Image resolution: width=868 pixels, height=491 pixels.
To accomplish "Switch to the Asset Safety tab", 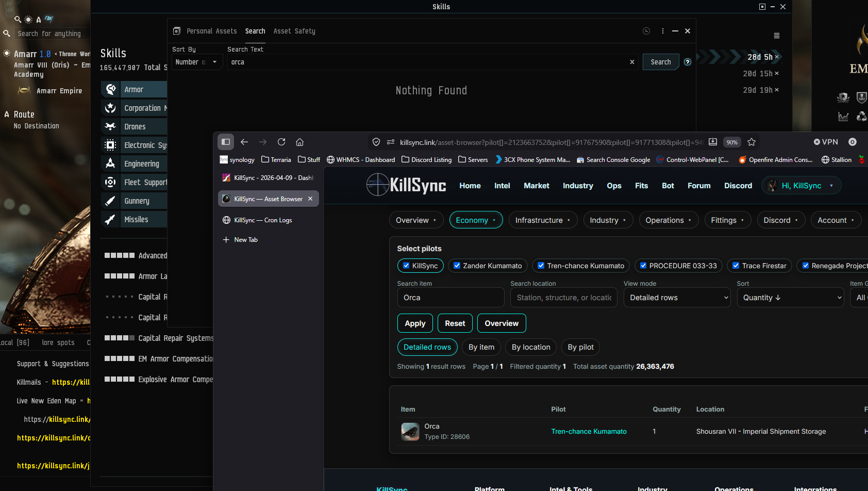I will point(294,31).
